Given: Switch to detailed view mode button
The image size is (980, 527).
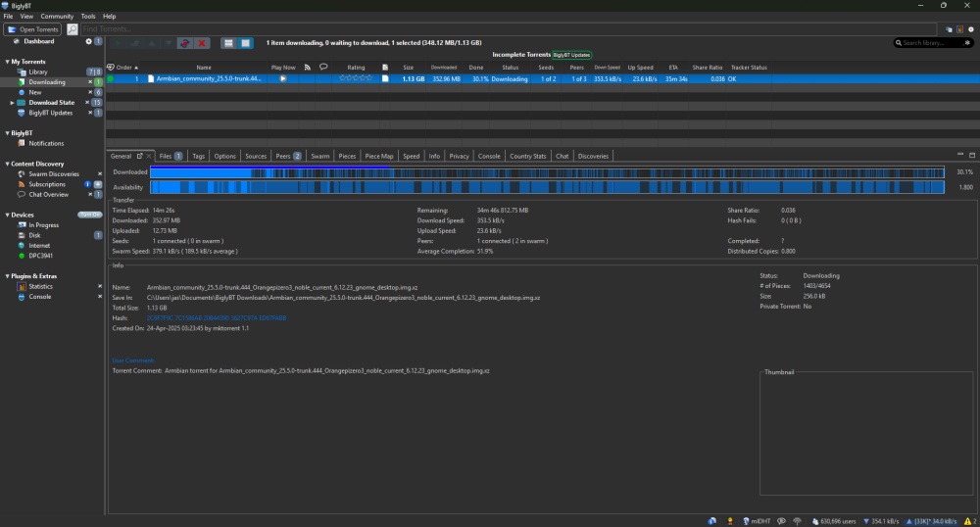Looking at the screenshot, I should click(x=245, y=43).
